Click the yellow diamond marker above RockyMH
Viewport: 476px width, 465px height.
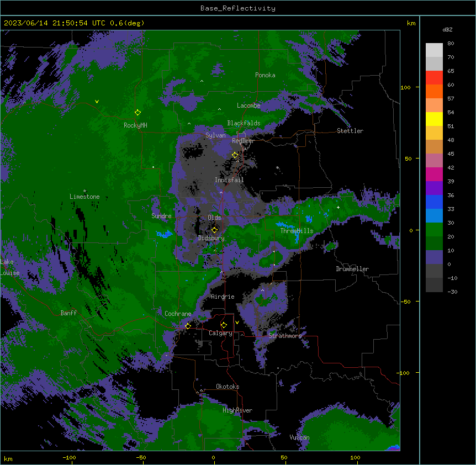point(138,113)
